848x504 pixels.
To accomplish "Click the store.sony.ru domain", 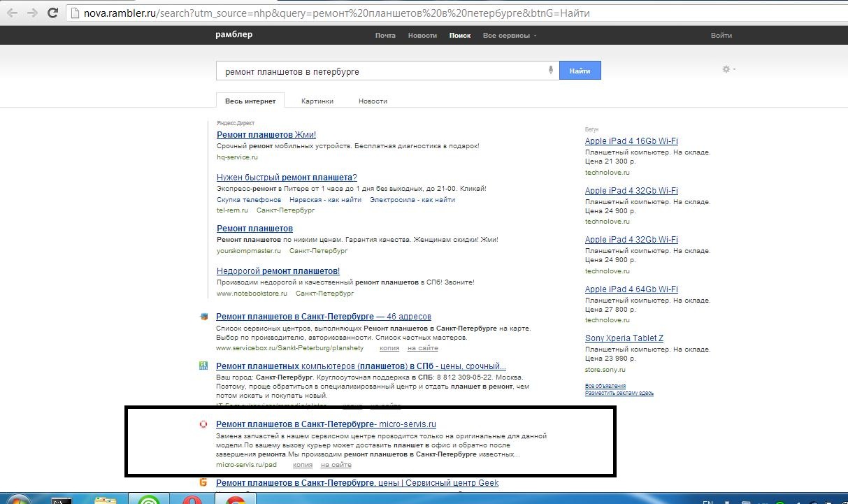I will coord(605,370).
